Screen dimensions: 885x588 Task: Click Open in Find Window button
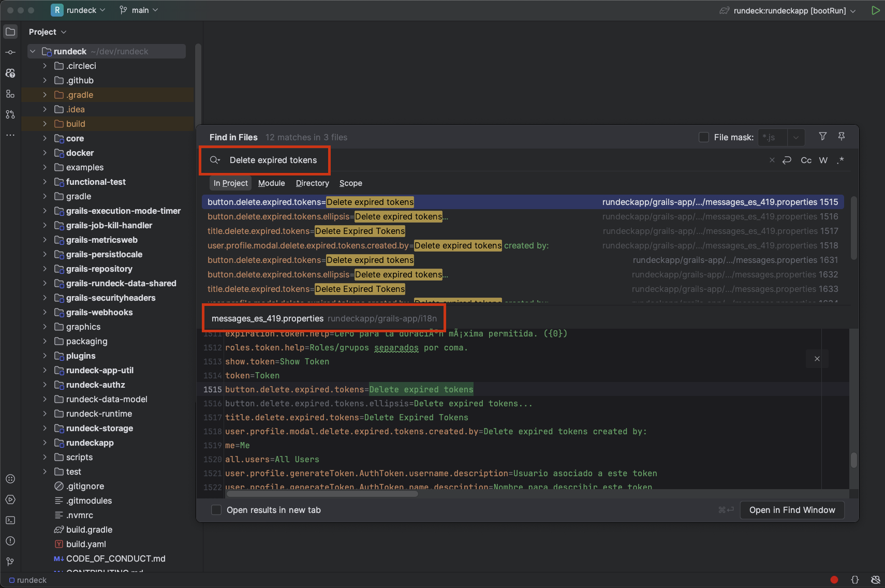[792, 510]
